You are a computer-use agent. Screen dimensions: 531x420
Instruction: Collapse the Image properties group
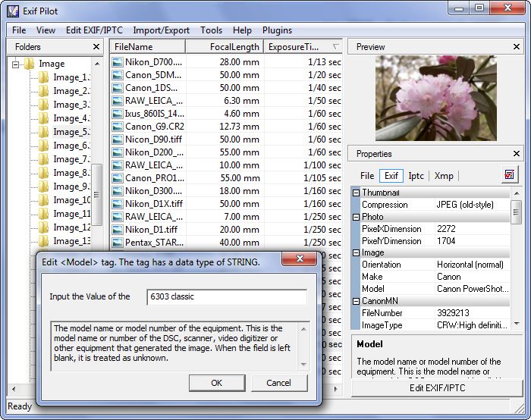(x=356, y=253)
